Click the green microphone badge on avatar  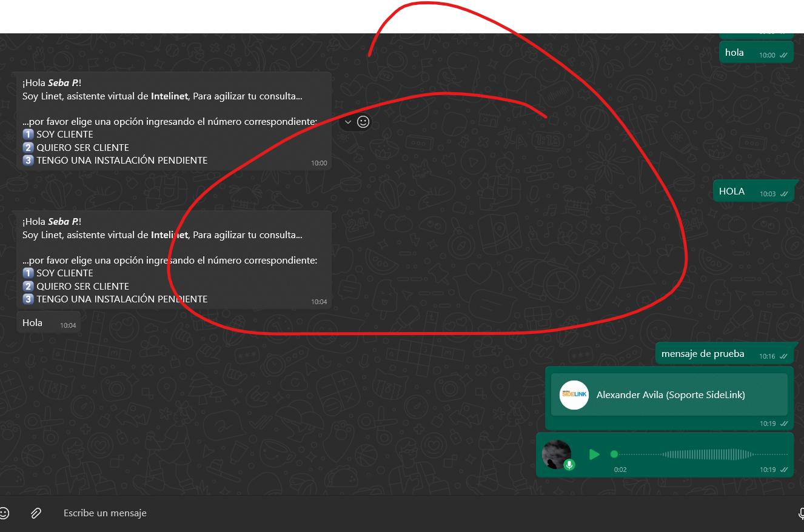[x=569, y=465]
